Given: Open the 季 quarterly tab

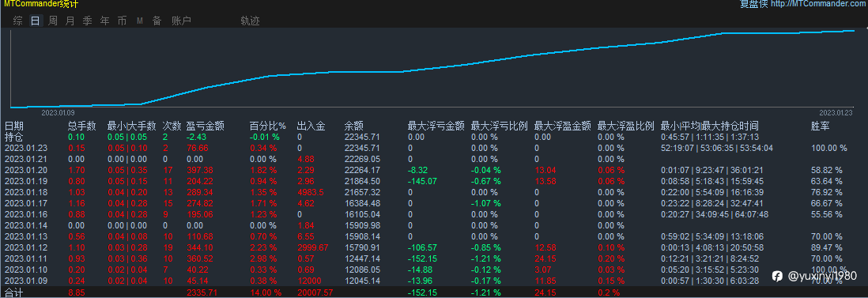Looking at the screenshot, I should coord(88,21).
